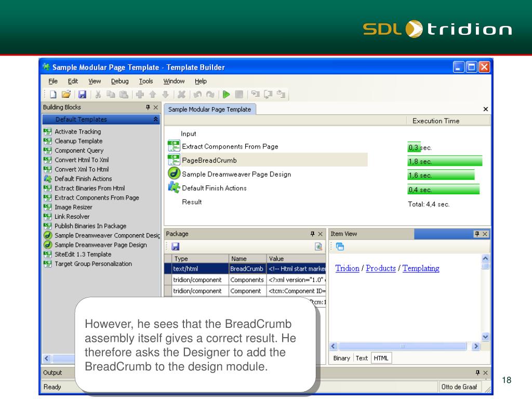
Task: Select Component Query building block
Action: 79,151
